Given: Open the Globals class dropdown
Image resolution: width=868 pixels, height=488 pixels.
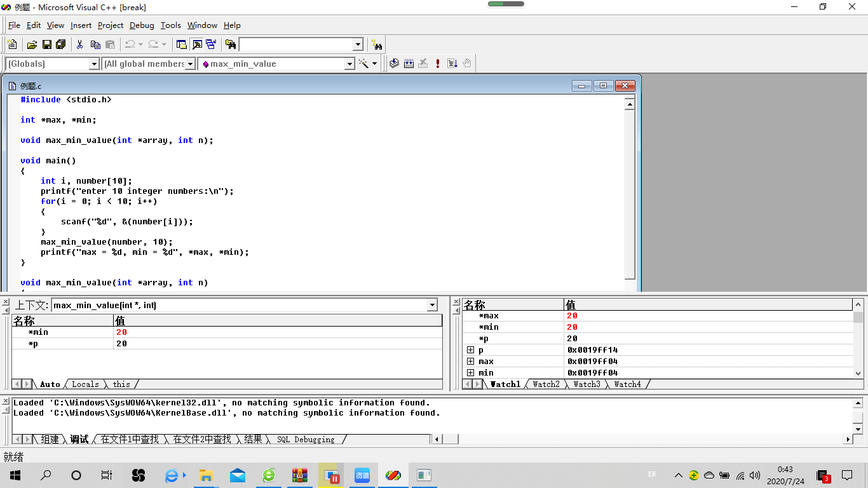Looking at the screenshot, I should point(94,64).
